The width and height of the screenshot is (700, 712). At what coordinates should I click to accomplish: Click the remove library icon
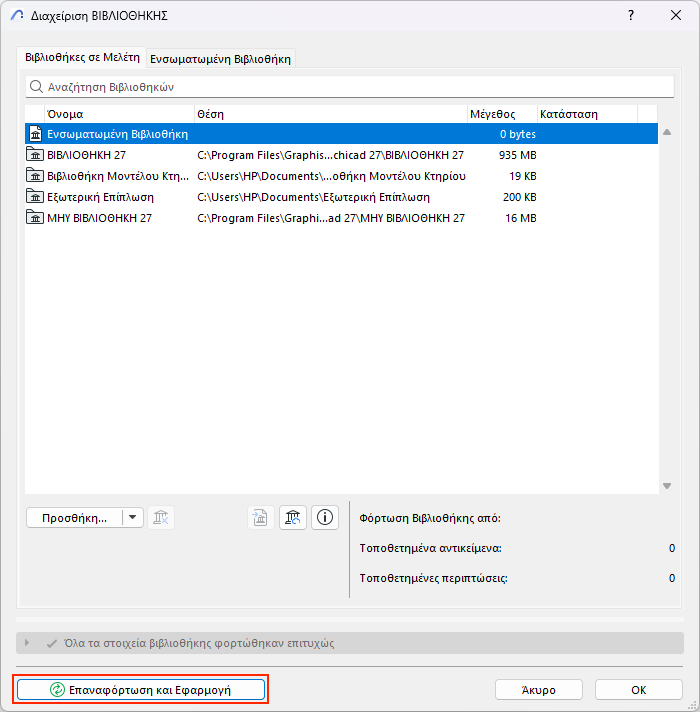coord(161,517)
